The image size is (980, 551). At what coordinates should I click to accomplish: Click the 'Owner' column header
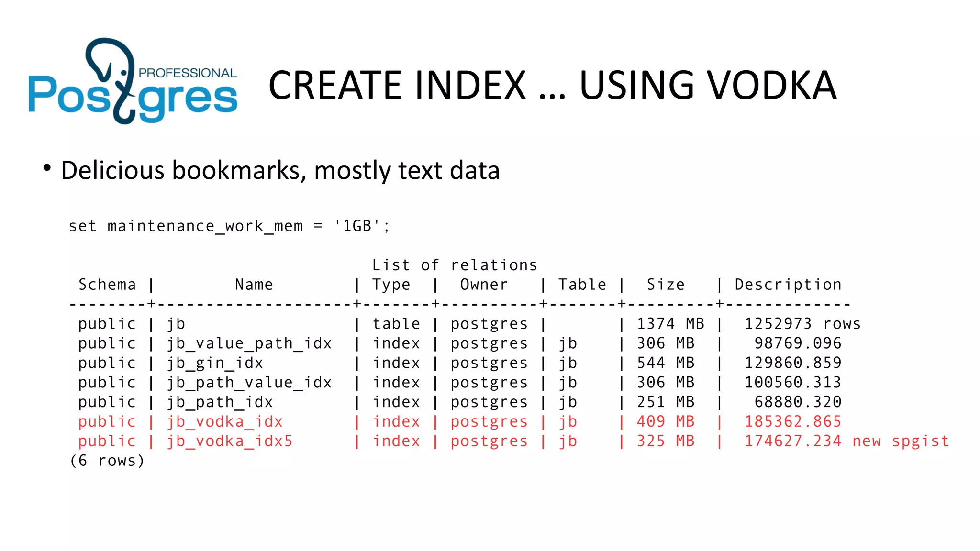484,285
